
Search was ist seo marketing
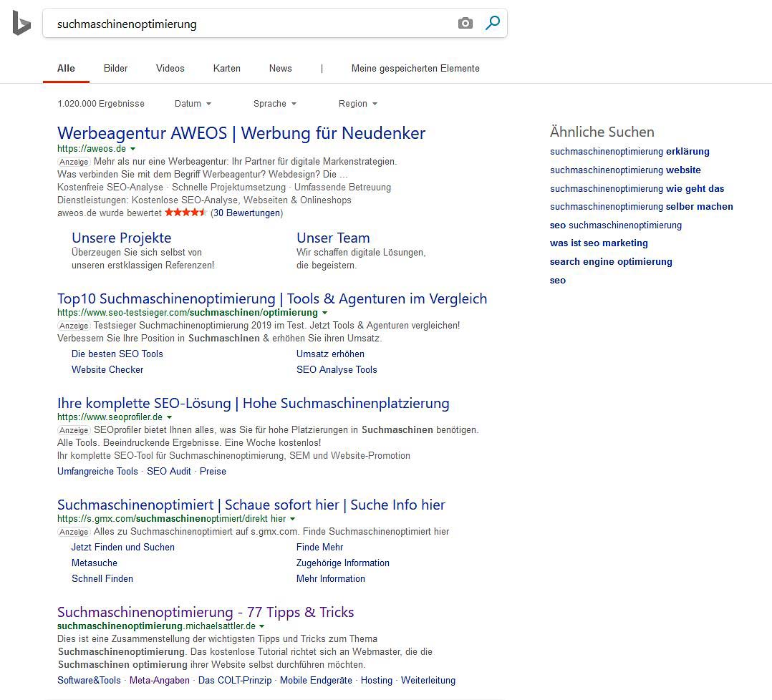[599, 243]
